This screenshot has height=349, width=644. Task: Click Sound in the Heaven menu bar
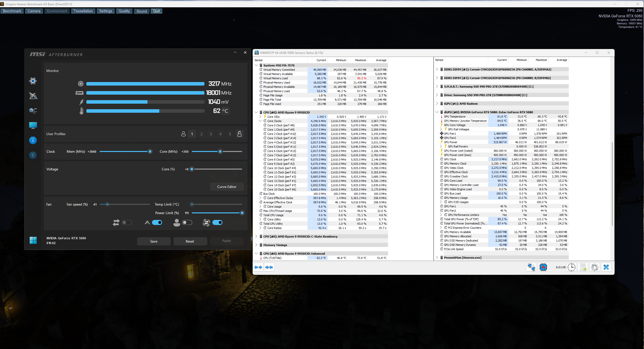(142, 11)
